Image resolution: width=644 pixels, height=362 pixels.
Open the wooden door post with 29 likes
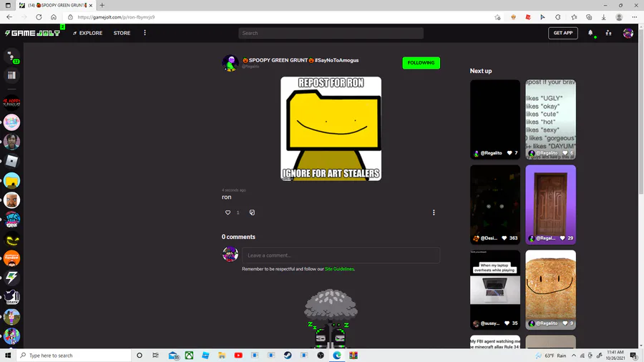coord(550,205)
